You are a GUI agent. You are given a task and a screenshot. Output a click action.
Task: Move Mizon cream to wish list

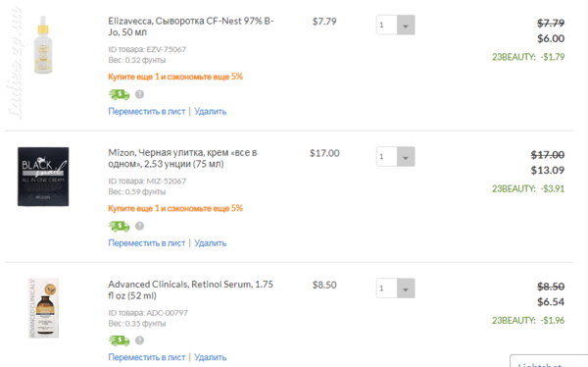[147, 243]
